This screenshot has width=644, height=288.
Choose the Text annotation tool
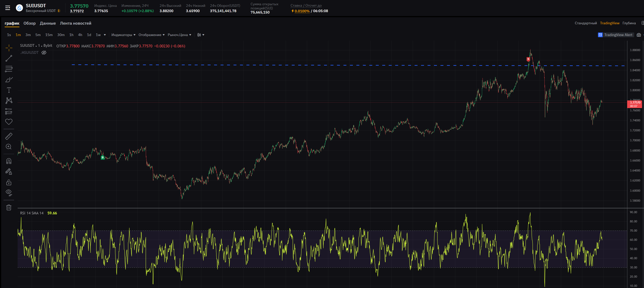point(9,90)
